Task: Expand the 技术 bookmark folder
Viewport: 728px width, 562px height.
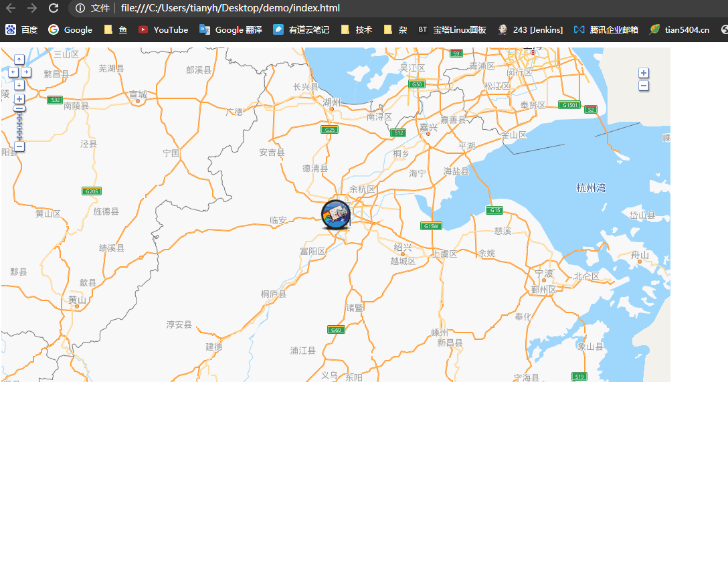Action: point(357,29)
